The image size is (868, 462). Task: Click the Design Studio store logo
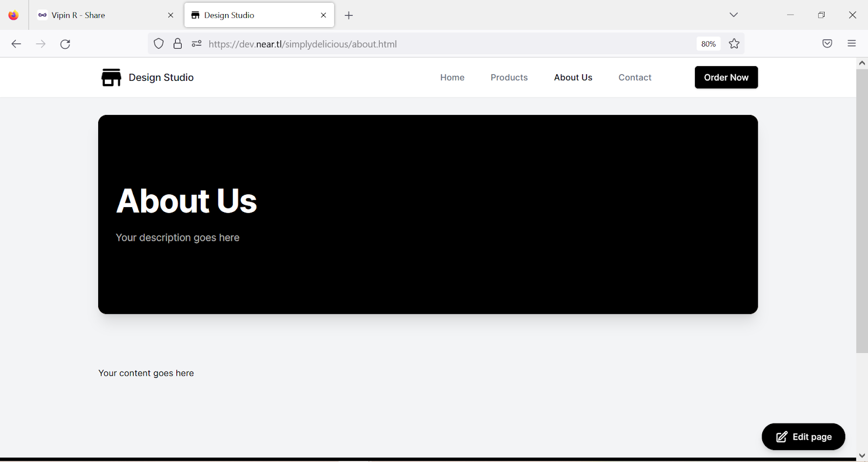(x=111, y=78)
